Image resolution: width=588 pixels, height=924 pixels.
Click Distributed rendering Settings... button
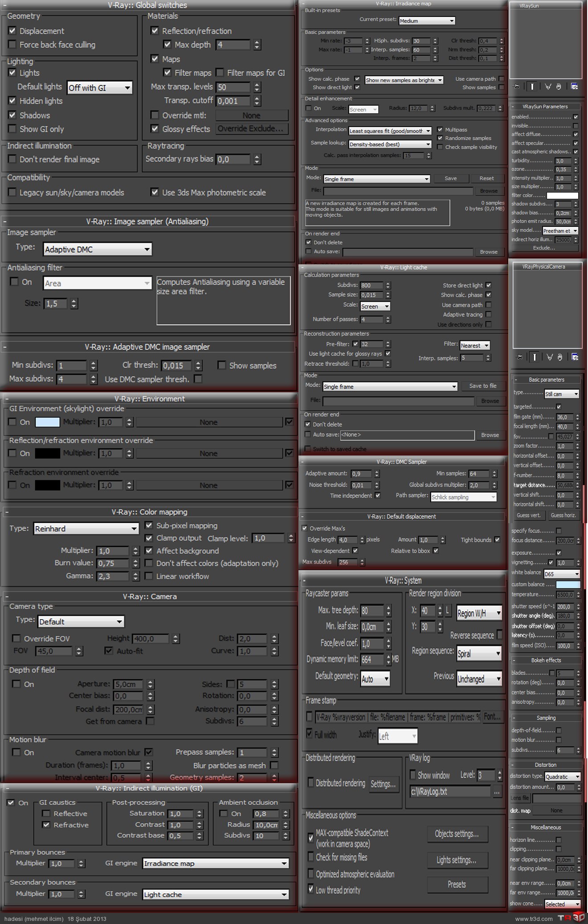[x=384, y=784]
